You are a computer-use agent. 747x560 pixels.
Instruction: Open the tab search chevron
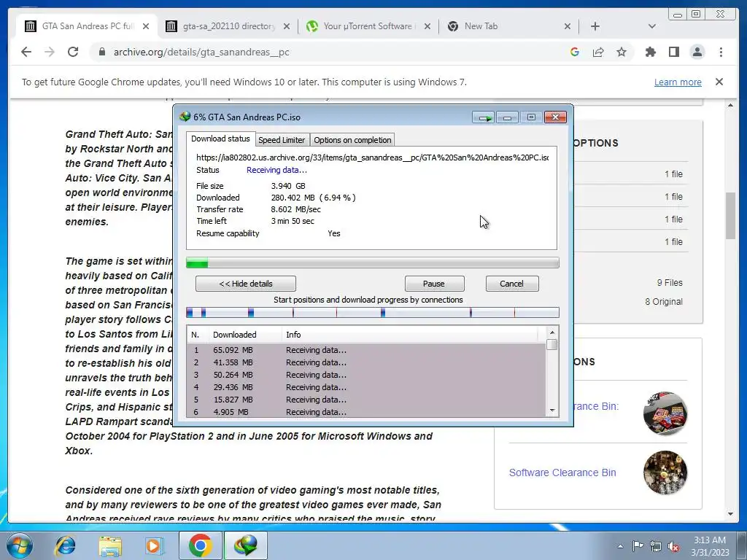(x=652, y=26)
